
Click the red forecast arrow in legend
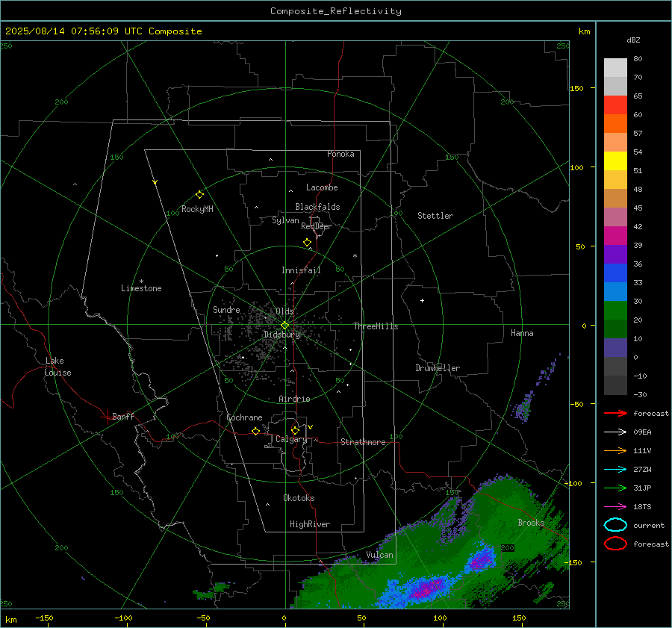(615, 413)
